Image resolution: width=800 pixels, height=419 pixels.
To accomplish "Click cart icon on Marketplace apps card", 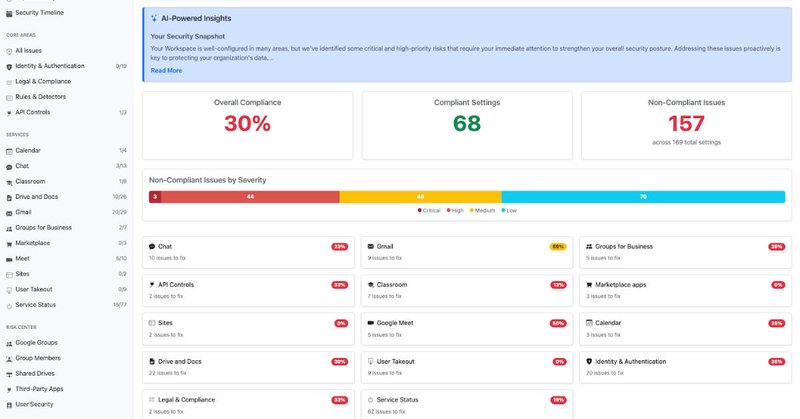I will pos(589,285).
